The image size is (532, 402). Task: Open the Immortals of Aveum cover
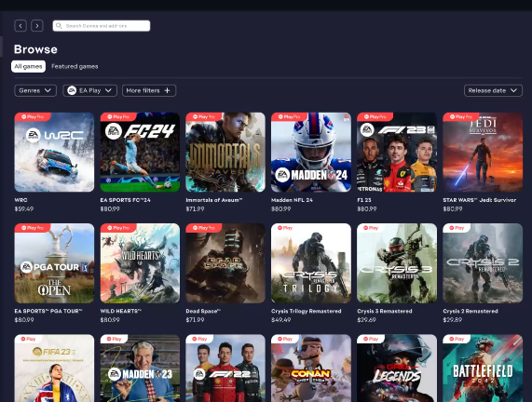pyautogui.click(x=225, y=153)
